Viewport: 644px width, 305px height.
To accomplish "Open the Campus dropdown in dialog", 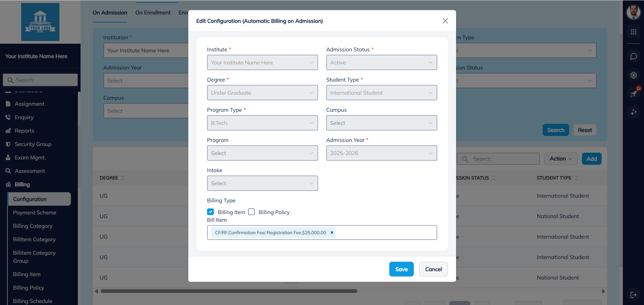I will [381, 123].
